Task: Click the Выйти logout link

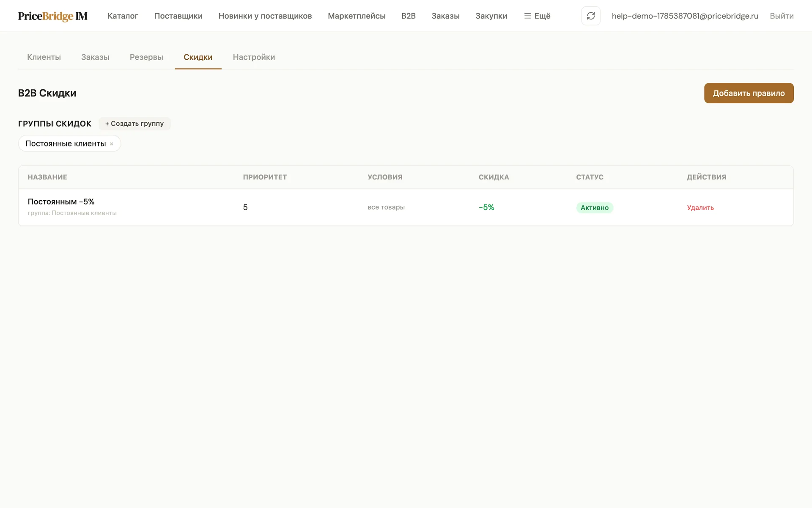Action: pos(782,16)
